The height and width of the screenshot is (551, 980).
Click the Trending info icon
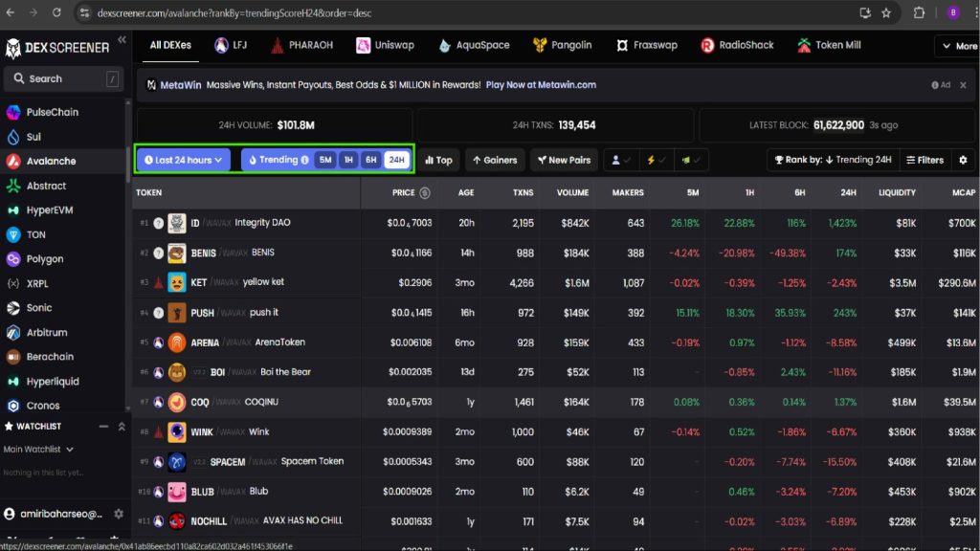305,160
